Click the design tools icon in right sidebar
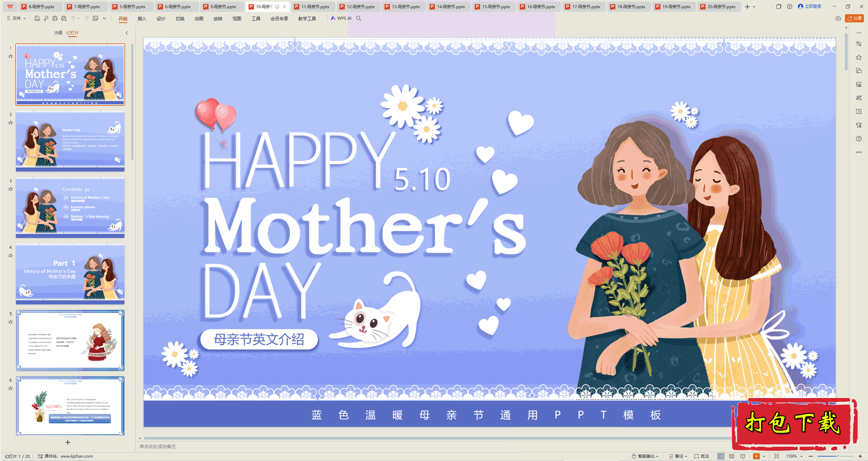 coord(859,98)
